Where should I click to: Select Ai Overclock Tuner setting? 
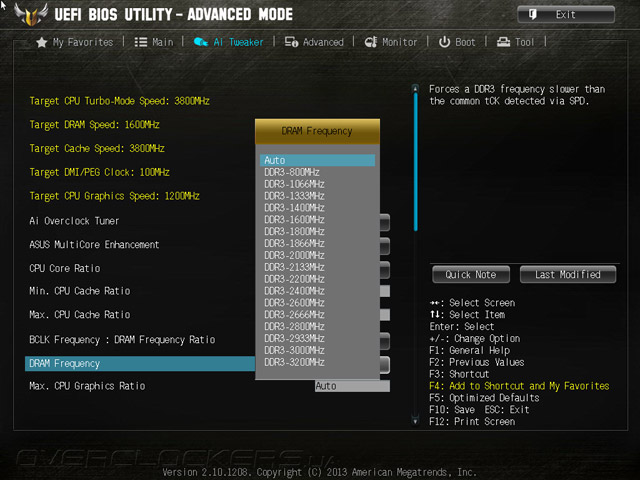[74, 221]
